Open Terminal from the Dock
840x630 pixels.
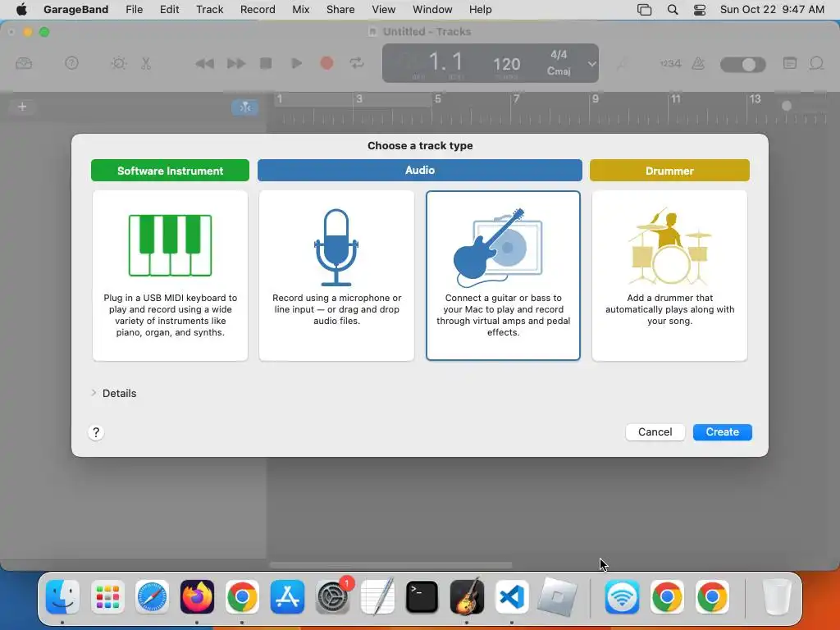click(422, 597)
